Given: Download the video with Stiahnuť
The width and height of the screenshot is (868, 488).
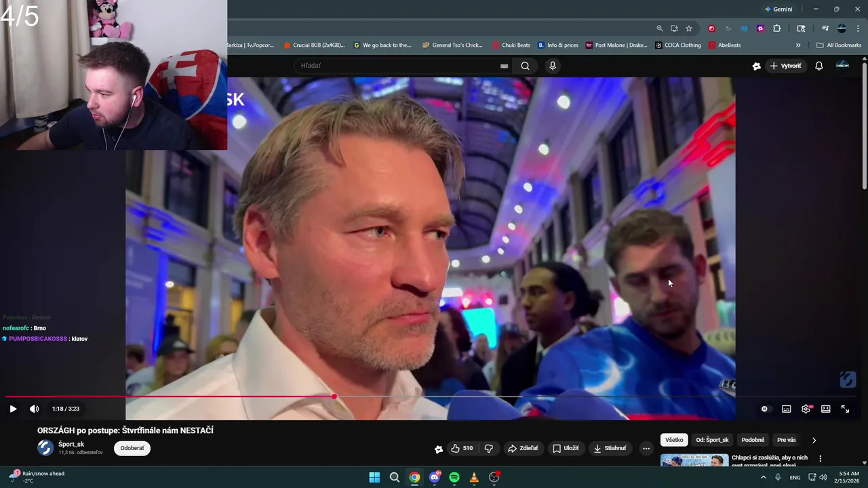Looking at the screenshot, I should click(610, 448).
